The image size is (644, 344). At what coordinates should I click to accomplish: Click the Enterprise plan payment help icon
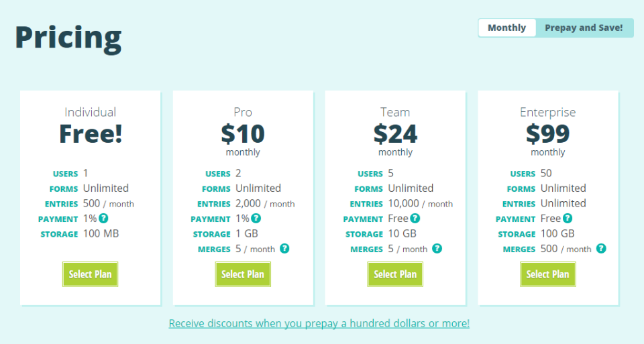tap(568, 219)
